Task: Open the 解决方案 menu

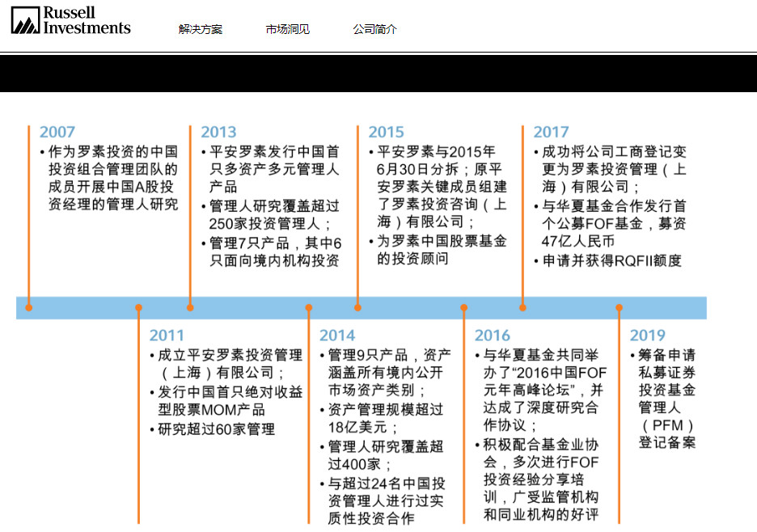Action: click(x=201, y=29)
